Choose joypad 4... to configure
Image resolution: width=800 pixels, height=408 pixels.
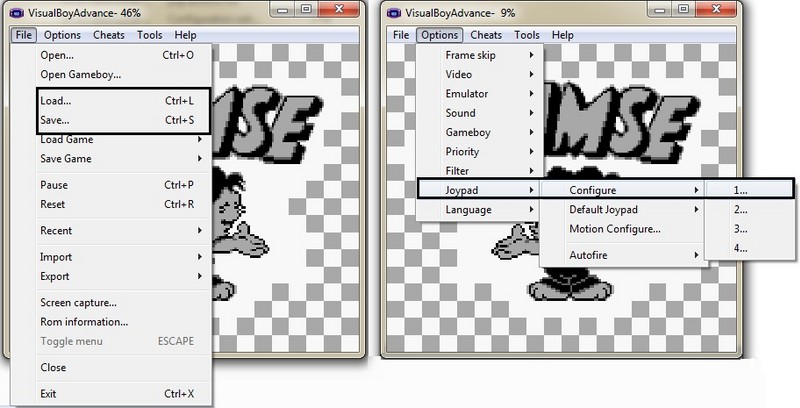(x=749, y=248)
